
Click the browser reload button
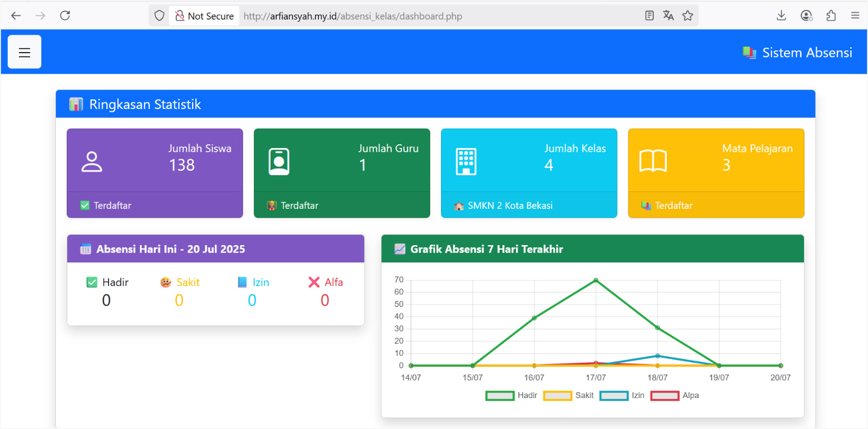coord(65,16)
